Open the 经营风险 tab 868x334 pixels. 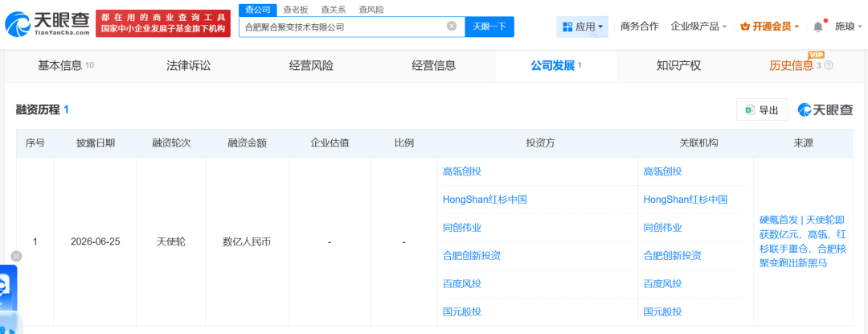click(311, 65)
